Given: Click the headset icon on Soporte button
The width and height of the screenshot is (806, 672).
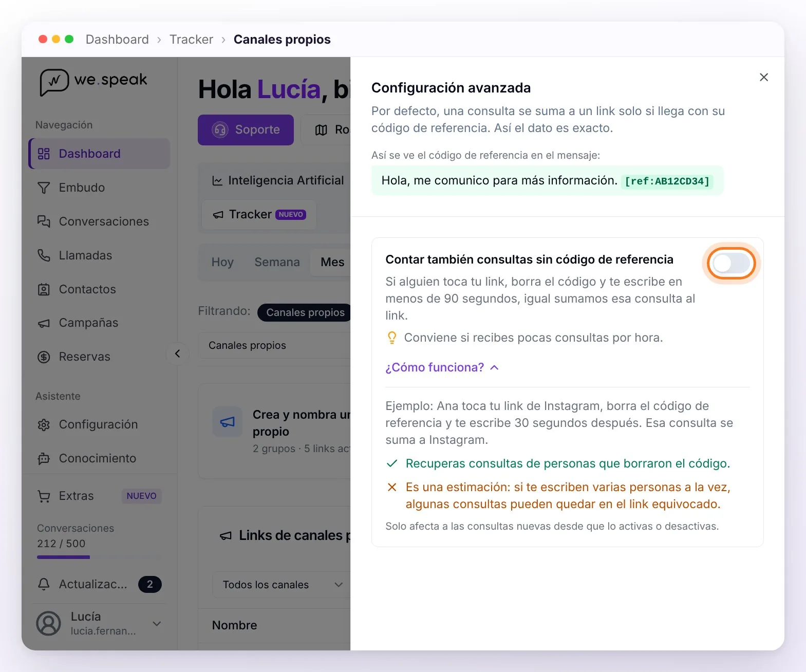Looking at the screenshot, I should pyautogui.click(x=220, y=130).
